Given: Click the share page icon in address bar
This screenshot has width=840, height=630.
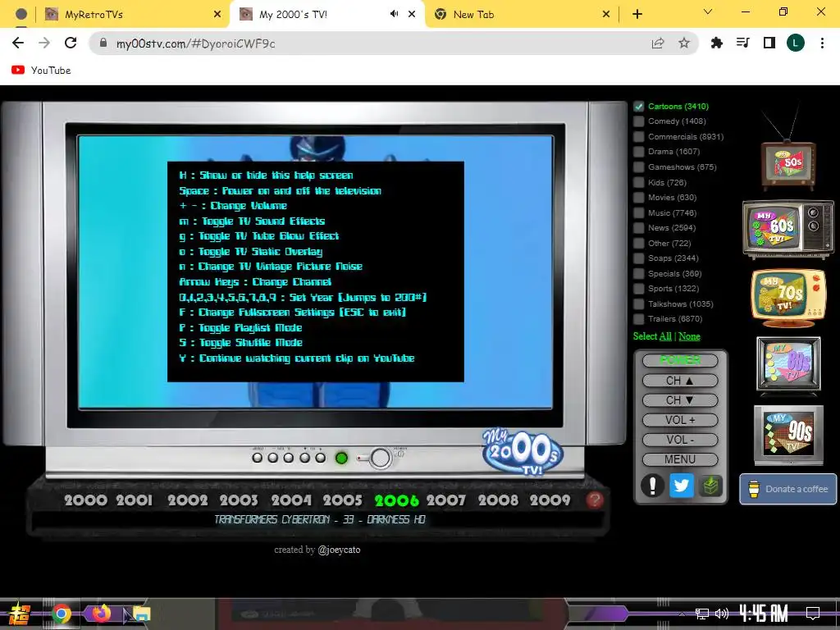Looking at the screenshot, I should pyautogui.click(x=658, y=43).
